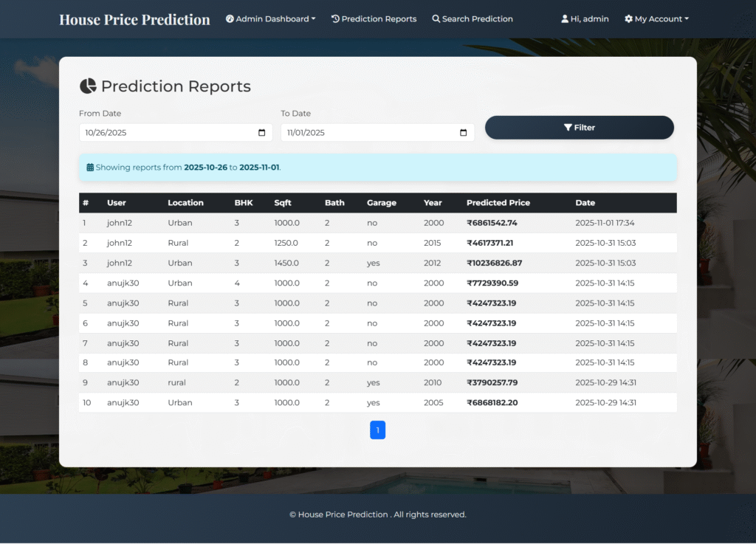756x544 pixels.
Task: Open the Admin Dashboard dropdown menu
Action: click(270, 18)
